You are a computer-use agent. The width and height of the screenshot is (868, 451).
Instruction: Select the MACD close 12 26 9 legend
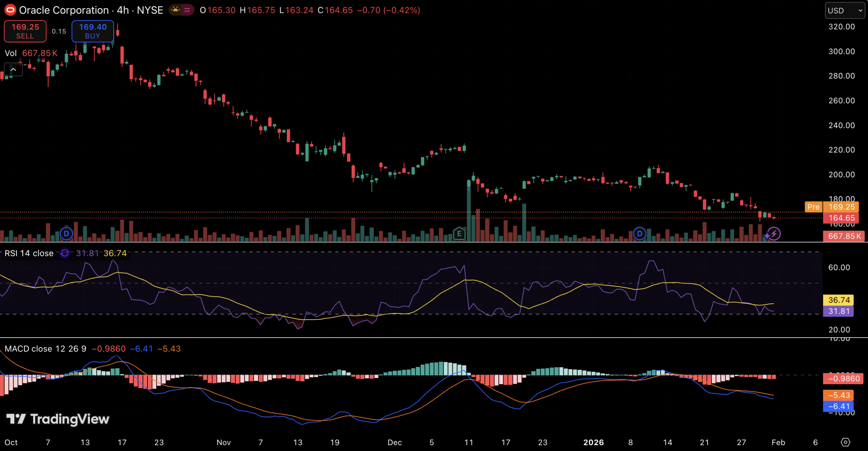pos(45,349)
